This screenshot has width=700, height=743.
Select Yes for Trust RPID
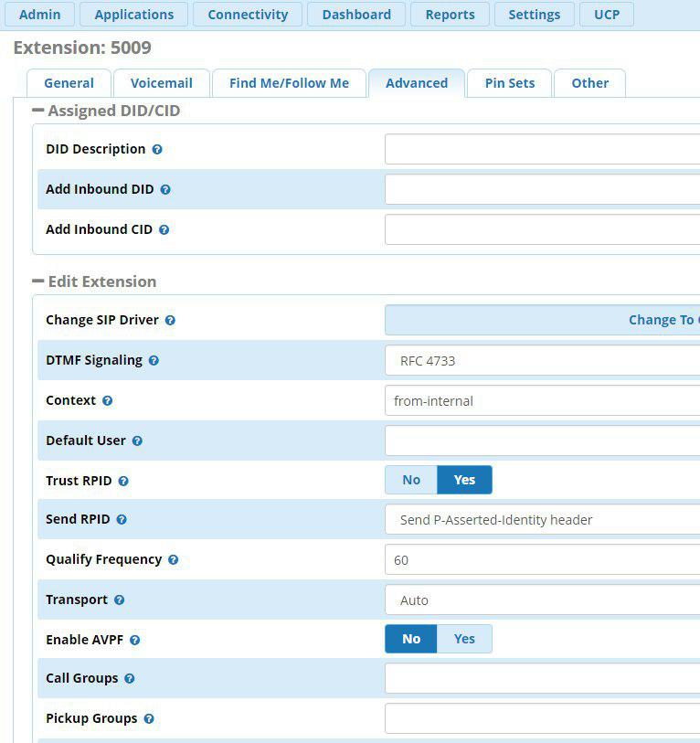pyautogui.click(x=464, y=480)
